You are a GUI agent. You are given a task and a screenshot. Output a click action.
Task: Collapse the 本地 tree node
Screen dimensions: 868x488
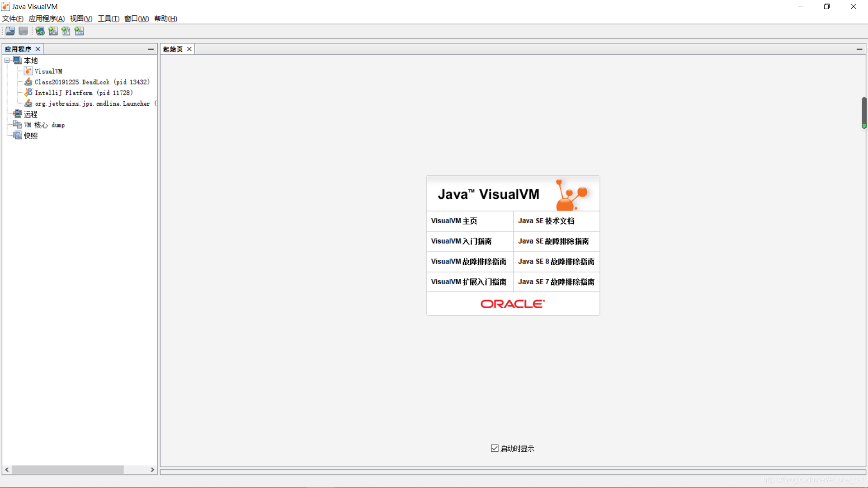pyautogui.click(x=7, y=60)
